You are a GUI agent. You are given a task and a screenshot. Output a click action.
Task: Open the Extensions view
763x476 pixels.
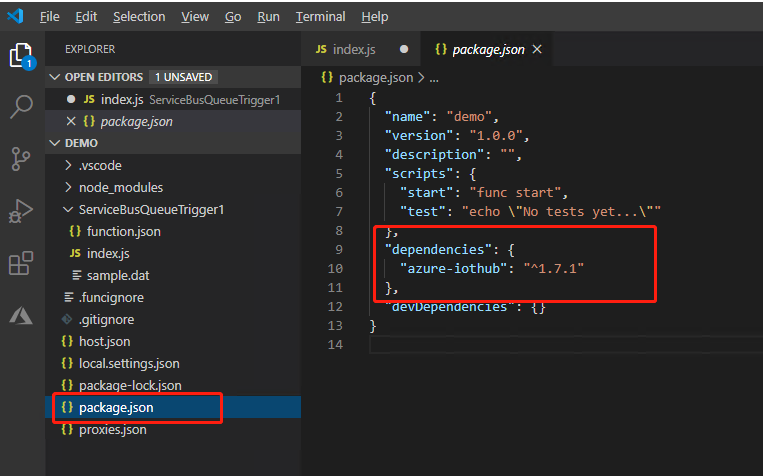pos(20,264)
